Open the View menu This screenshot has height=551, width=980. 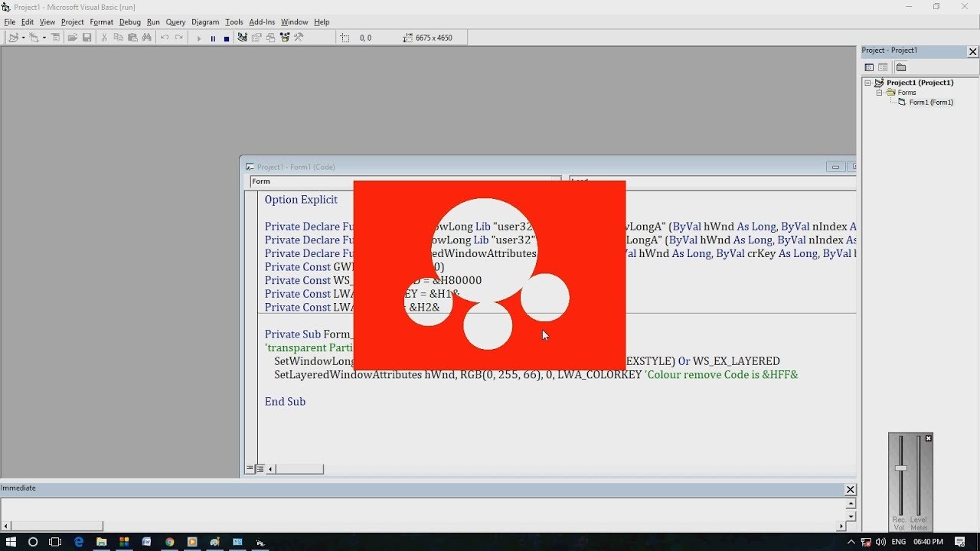pyautogui.click(x=47, y=22)
